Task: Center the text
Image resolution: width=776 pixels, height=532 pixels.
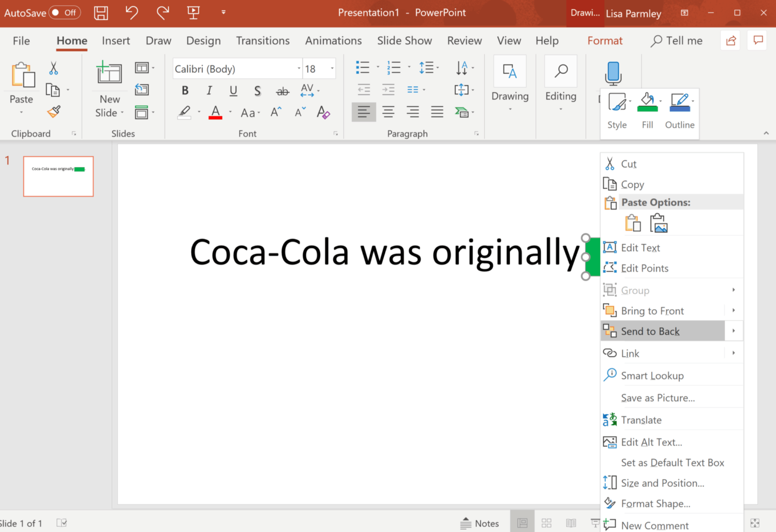Action: (389, 112)
